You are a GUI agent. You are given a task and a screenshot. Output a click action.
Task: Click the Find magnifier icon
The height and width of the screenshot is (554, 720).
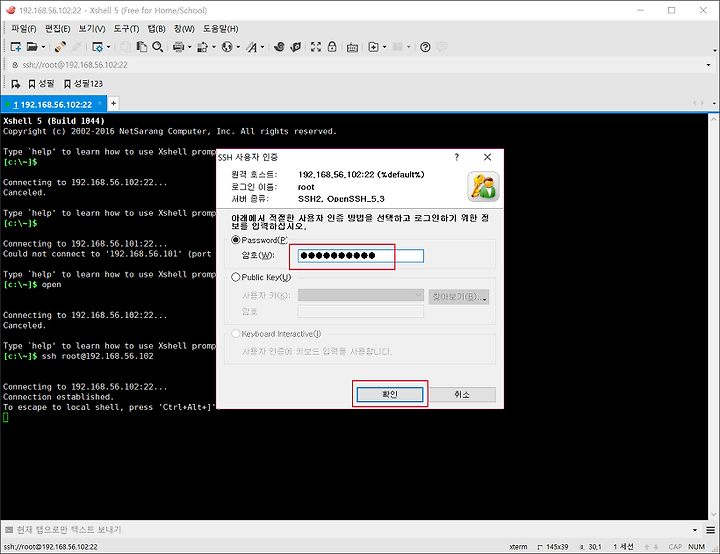tap(158, 47)
